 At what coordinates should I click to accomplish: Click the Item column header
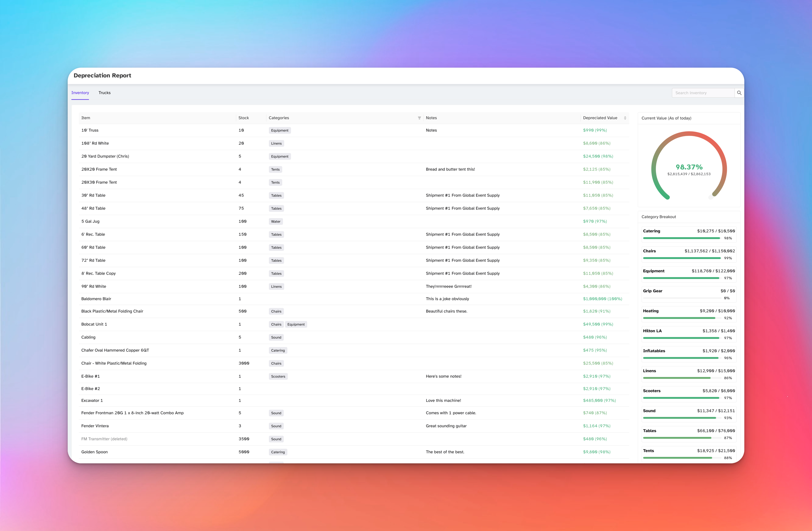coord(85,118)
